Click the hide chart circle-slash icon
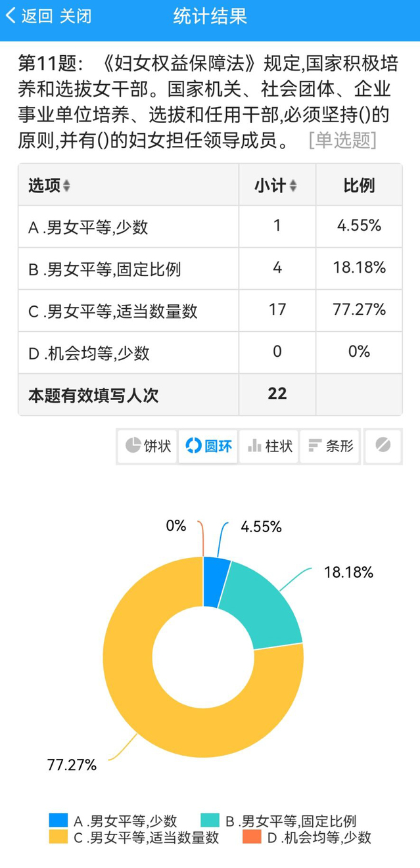The width and height of the screenshot is (420, 868). click(x=383, y=445)
